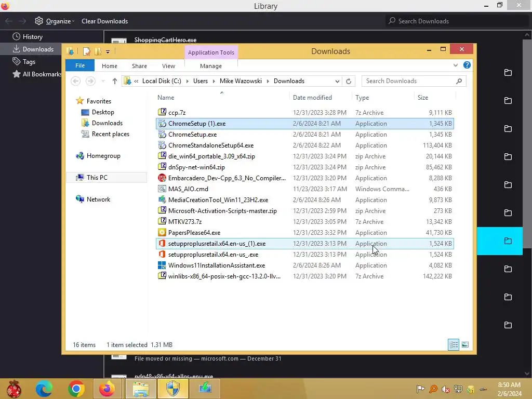This screenshot has width=532, height=399.
Task: Select ChromeSetup.exe file icon
Action: (162, 135)
